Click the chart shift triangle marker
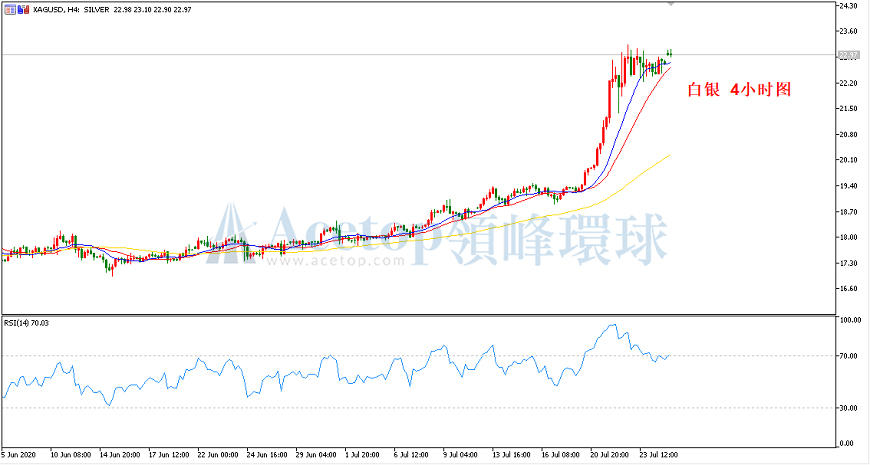Image resolution: width=870 pixels, height=465 pixels. coord(671,4)
